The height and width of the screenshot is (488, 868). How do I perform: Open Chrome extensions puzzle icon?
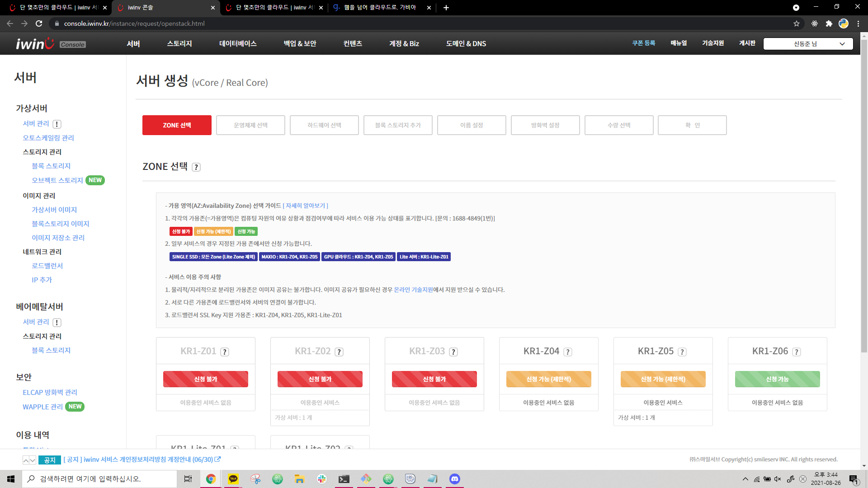point(829,23)
